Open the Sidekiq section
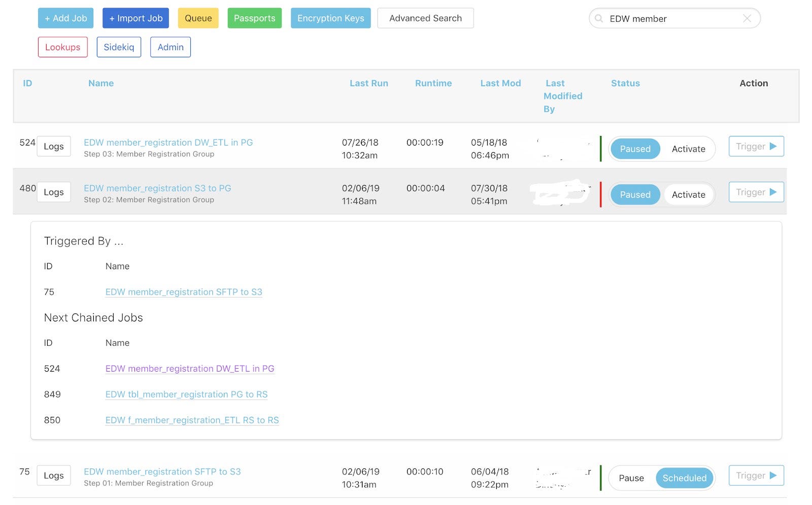Image resolution: width=812 pixels, height=505 pixels. pyautogui.click(x=119, y=47)
